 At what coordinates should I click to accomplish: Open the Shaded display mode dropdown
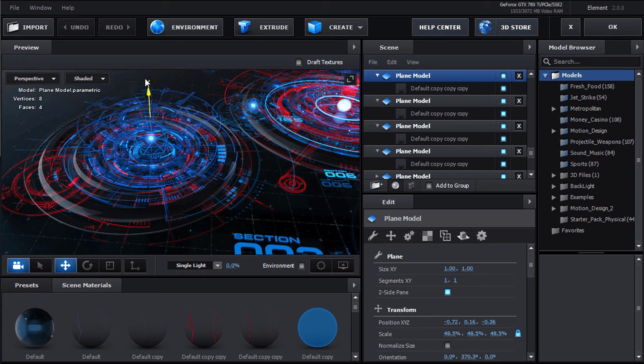87,78
